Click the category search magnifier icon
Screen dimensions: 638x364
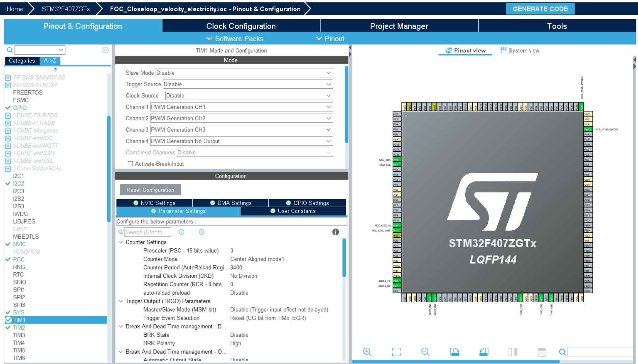tap(10, 50)
